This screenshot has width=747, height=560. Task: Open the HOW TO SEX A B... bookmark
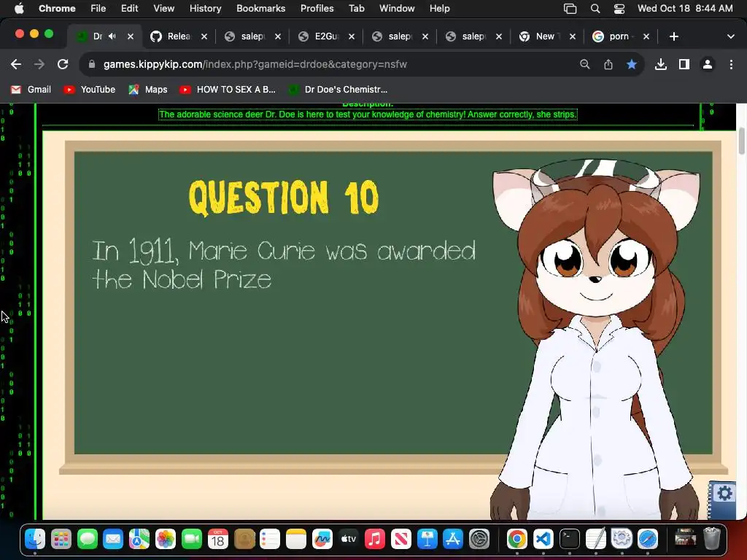(x=228, y=90)
